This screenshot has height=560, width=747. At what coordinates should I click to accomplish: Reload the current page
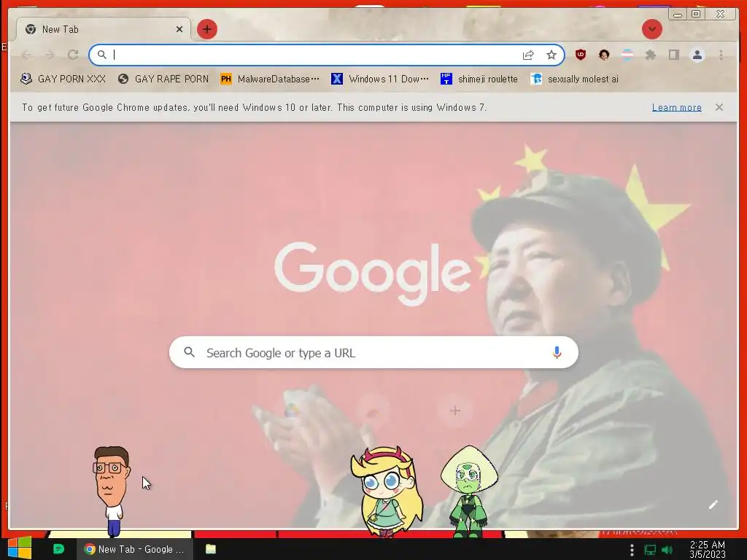coord(73,55)
